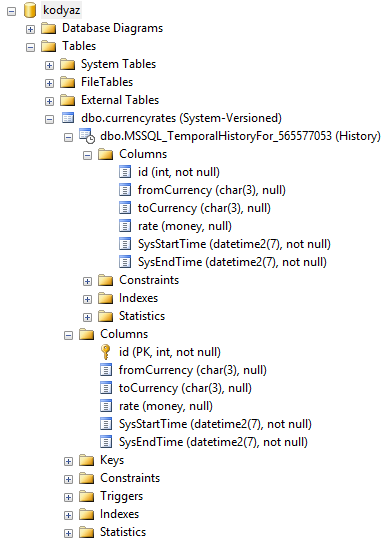
Task: Collapse the kodyaz database node
Action: point(11,11)
